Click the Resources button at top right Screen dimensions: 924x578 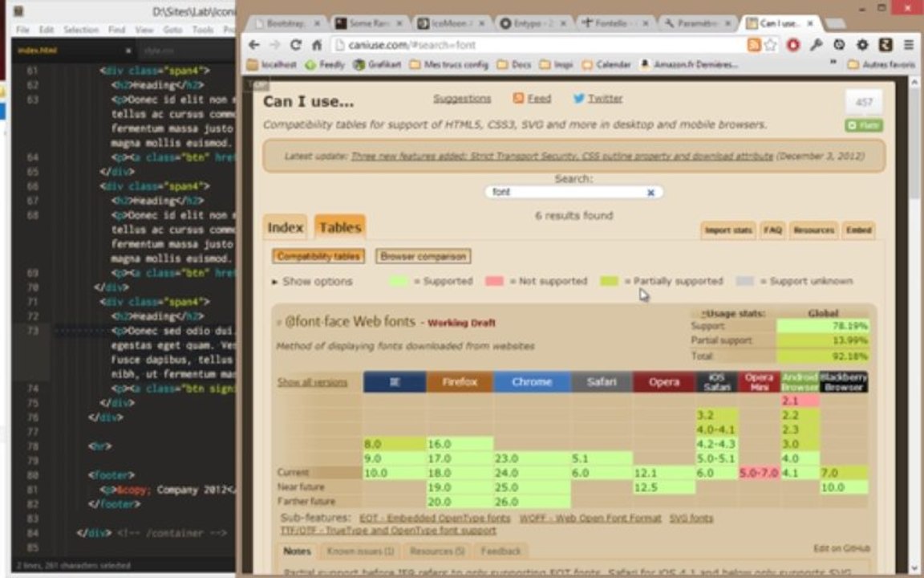[x=813, y=230]
